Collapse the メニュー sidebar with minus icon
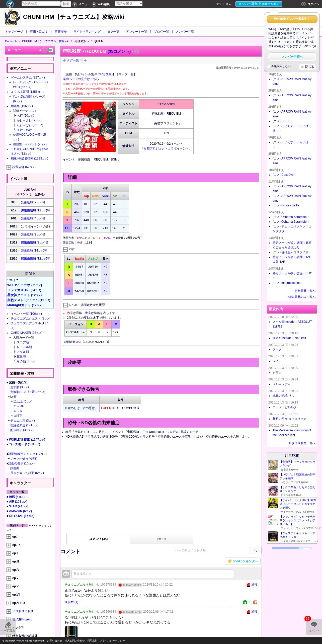 click(44, 50)
